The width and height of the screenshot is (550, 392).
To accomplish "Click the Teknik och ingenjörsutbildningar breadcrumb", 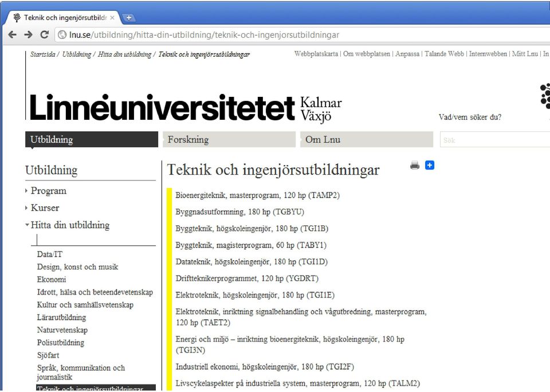I will point(204,54).
